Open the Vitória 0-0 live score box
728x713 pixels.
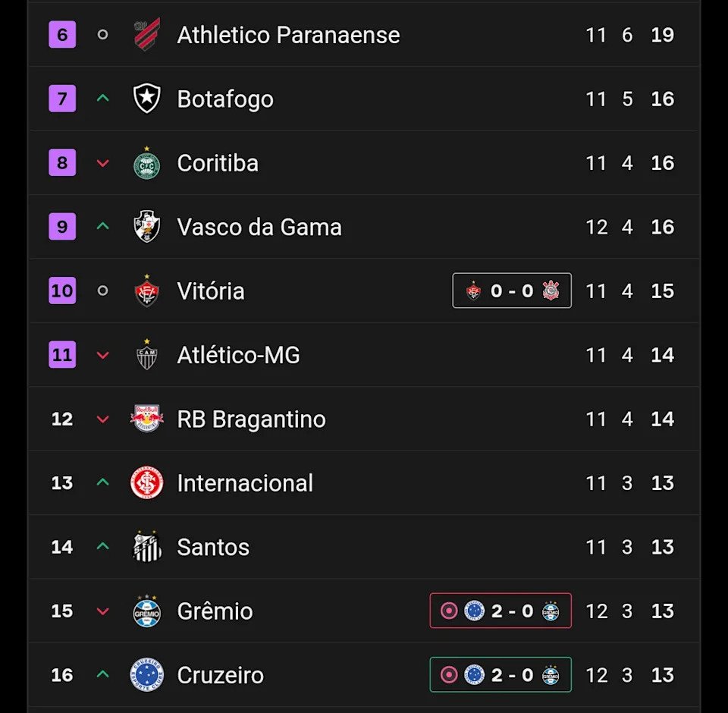point(512,291)
